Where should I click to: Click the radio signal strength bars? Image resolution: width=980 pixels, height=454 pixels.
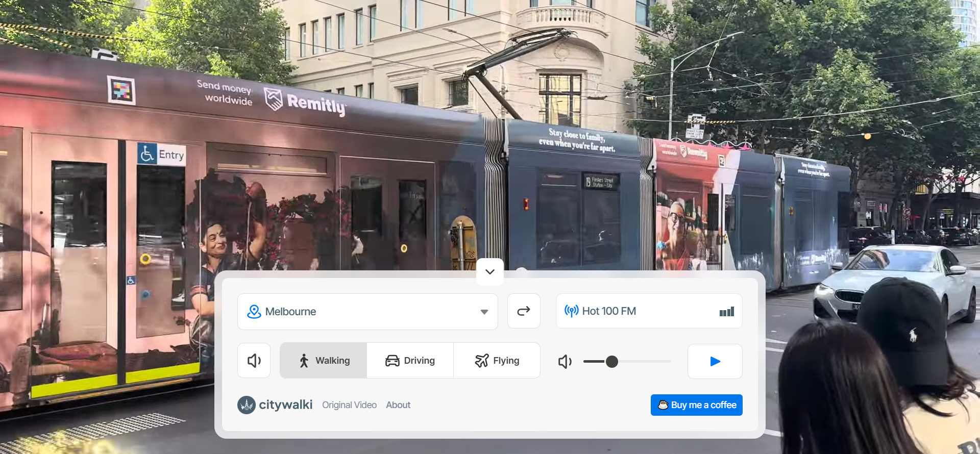click(x=727, y=312)
